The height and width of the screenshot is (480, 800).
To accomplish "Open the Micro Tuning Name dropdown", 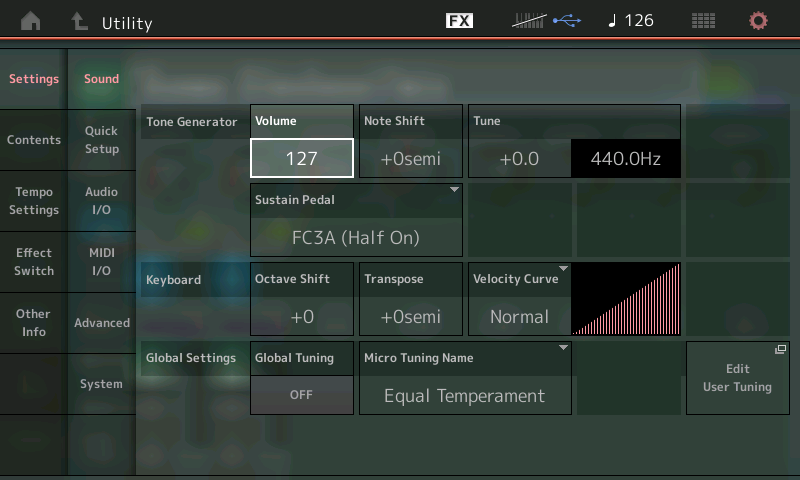I will click(x=465, y=377).
